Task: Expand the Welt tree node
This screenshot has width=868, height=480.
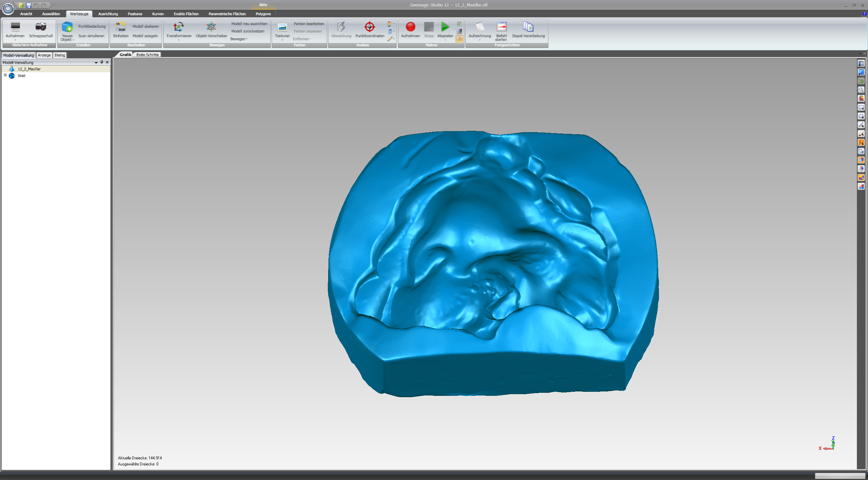Action: [5, 75]
